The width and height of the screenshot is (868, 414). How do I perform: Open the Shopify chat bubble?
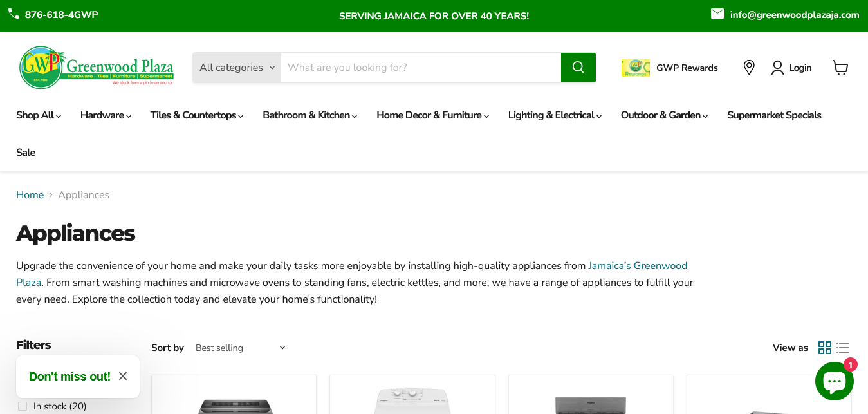(834, 382)
